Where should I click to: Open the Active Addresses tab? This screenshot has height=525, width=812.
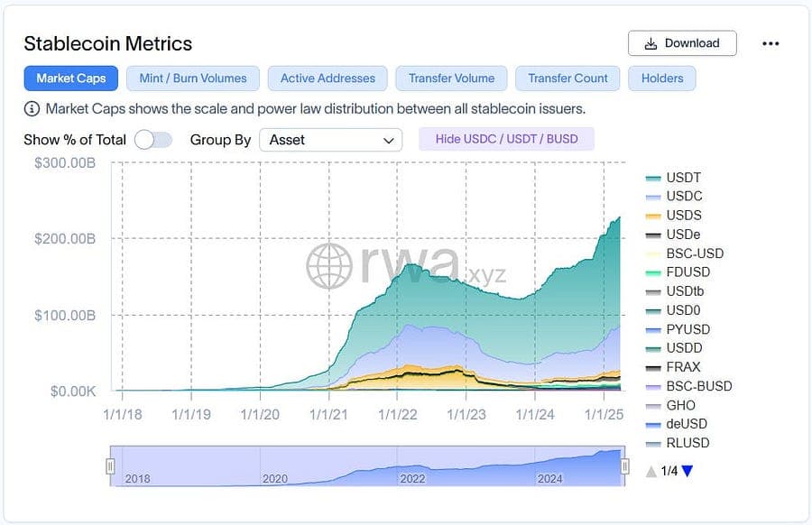tap(328, 78)
